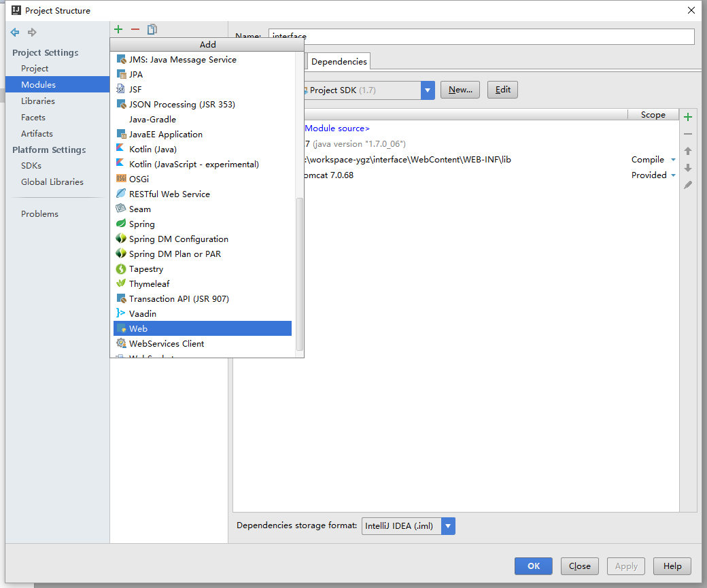Click the green plus Add module icon
The height and width of the screenshot is (588, 707).
(118, 29)
